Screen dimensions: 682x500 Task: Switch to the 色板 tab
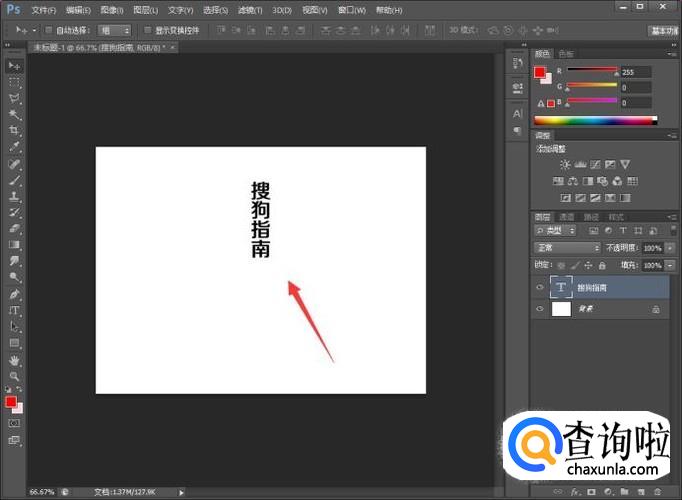[x=566, y=53]
